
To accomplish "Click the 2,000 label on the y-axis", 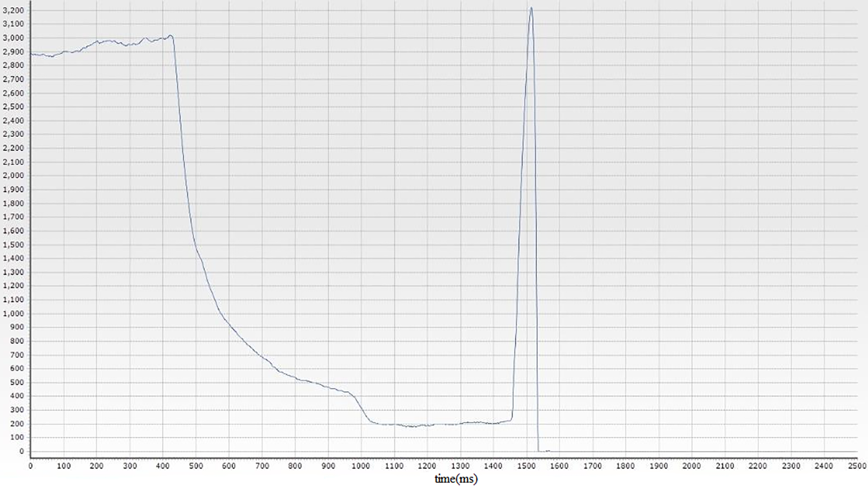I will click(13, 176).
